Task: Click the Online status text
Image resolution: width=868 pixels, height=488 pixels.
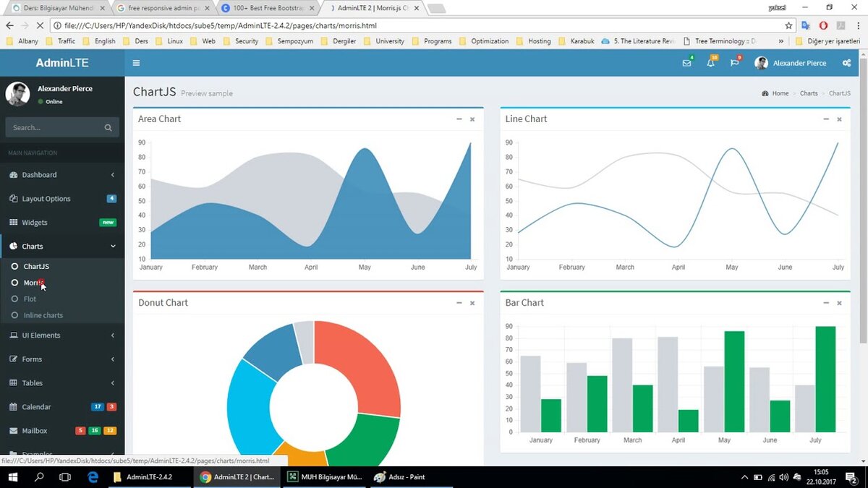Action: pos(54,102)
